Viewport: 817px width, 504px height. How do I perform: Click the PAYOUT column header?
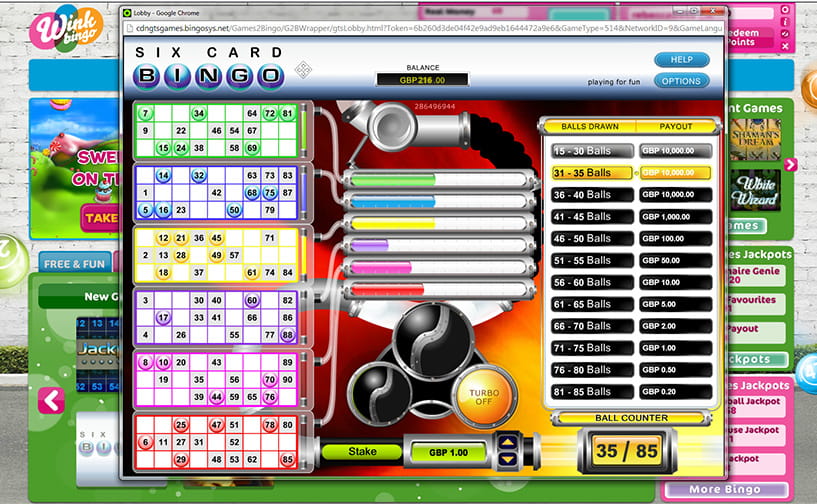click(676, 127)
